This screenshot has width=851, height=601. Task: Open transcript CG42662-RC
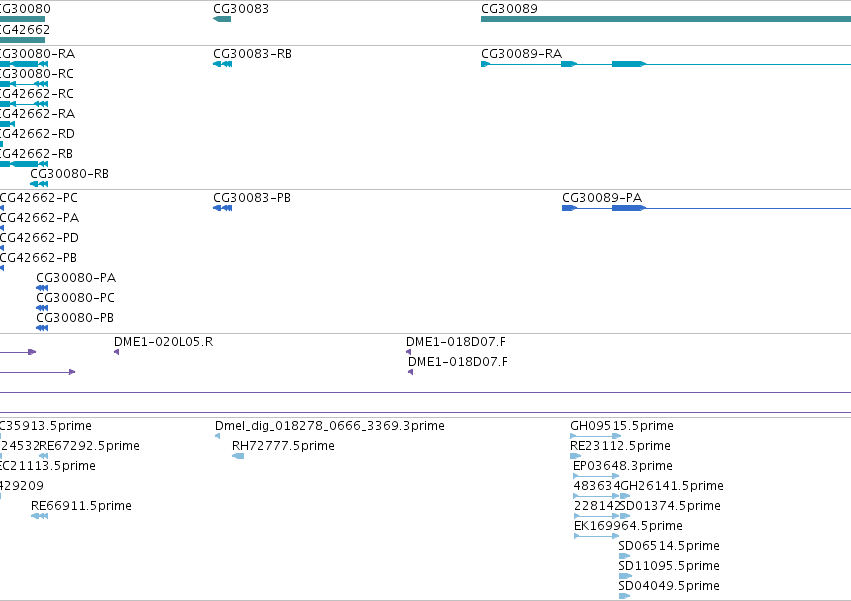pyautogui.click(x=36, y=94)
